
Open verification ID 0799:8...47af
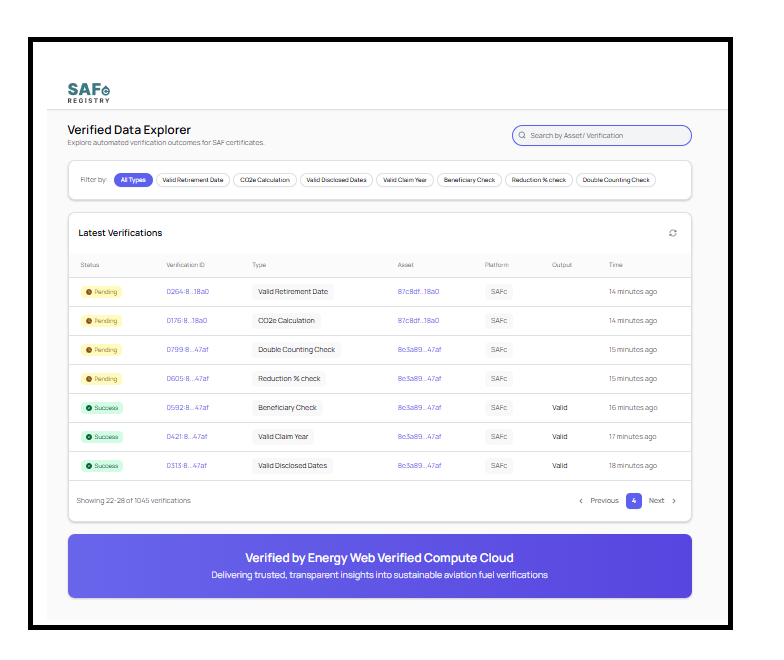tap(188, 350)
